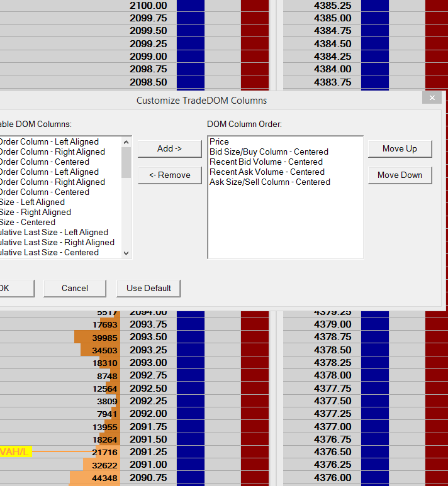Click price 4384.50 in right DOM
The height and width of the screenshot is (486, 448).
[x=333, y=44]
